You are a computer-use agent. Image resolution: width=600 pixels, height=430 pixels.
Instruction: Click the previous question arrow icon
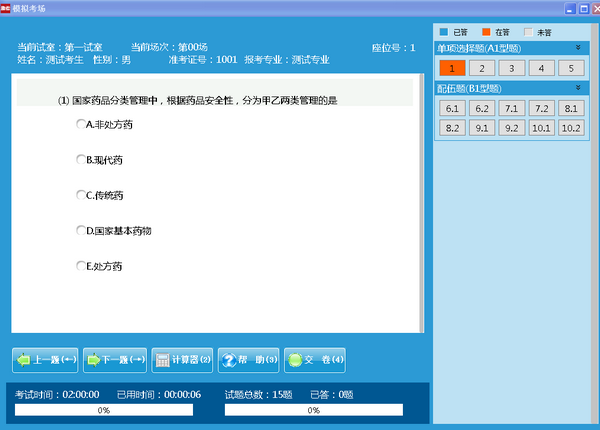pyautogui.click(x=24, y=360)
